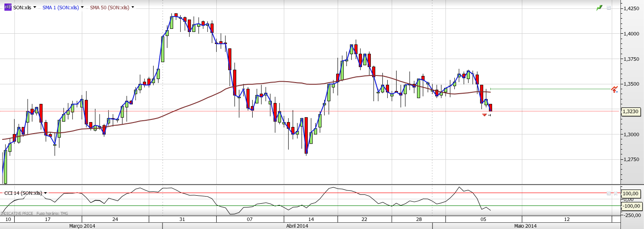Click the CCI -100,00 level label

coord(631,205)
